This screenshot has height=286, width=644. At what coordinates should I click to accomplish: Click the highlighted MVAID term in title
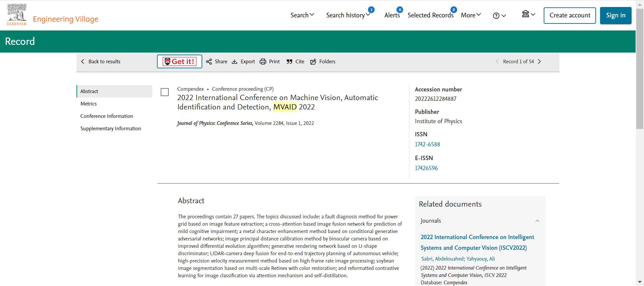(285, 107)
